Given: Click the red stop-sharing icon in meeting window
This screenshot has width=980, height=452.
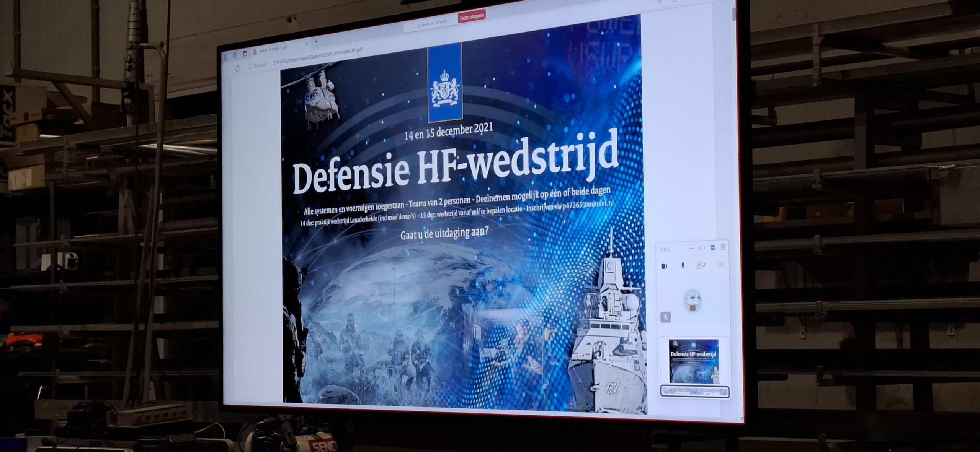Looking at the screenshot, I should [x=720, y=264].
